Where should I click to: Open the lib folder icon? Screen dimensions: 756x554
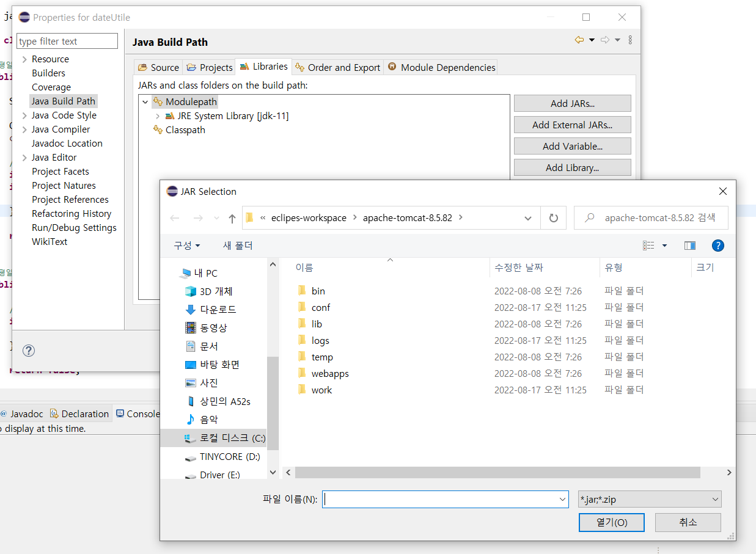click(x=302, y=324)
